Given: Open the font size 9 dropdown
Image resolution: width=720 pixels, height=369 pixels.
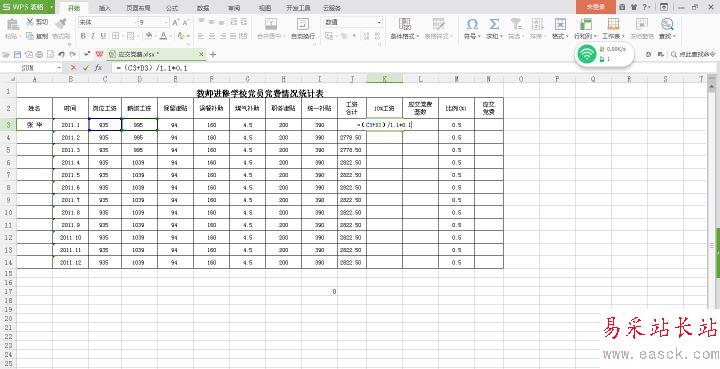Looking at the screenshot, I should 167,22.
